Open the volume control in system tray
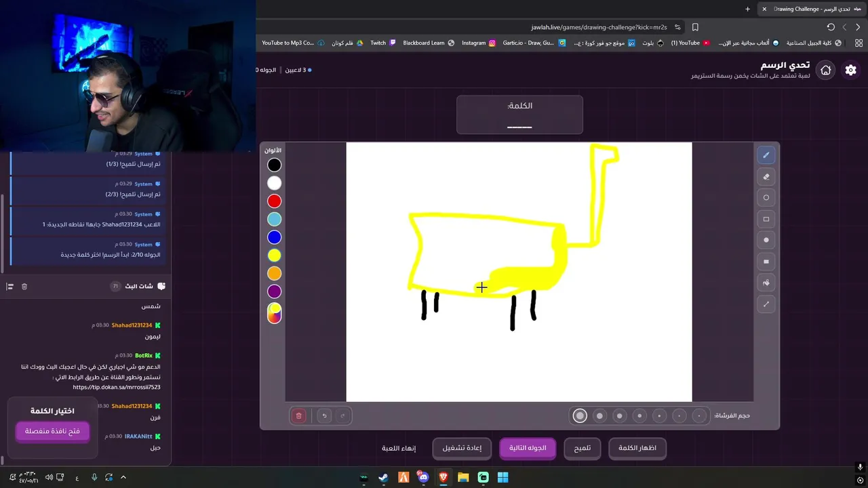The width and height of the screenshot is (868, 488). (x=49, y=477)
